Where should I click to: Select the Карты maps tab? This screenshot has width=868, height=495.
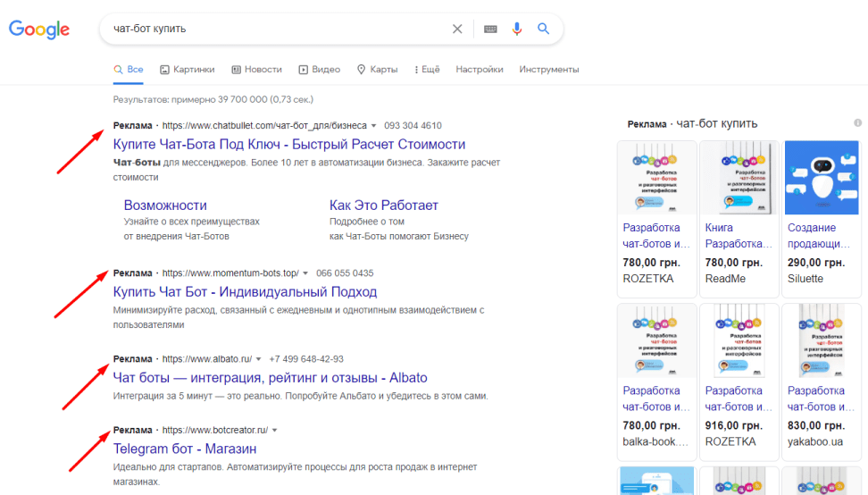(x=378, y=69)
